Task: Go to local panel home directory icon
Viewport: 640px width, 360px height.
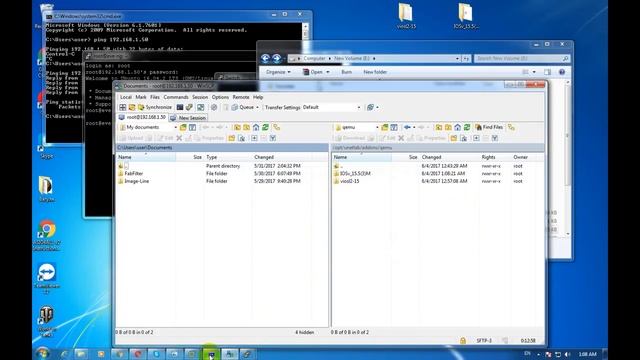Action: click(256, 127)
